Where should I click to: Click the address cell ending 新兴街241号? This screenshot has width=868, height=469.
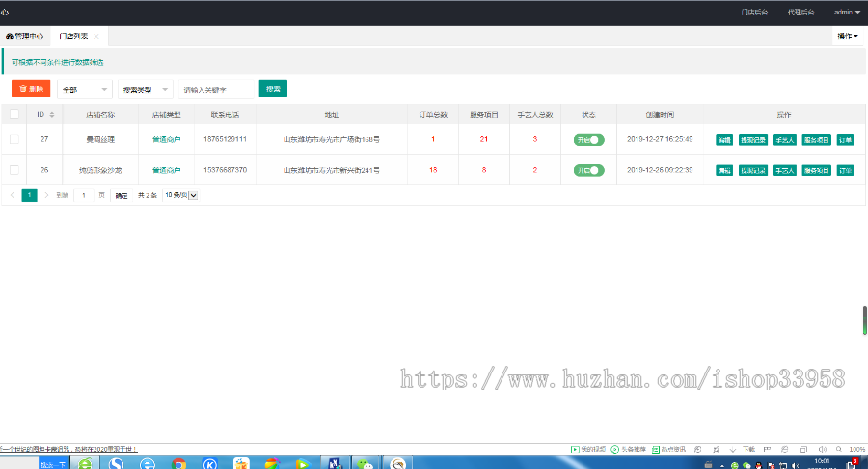(x=332, y=170)
